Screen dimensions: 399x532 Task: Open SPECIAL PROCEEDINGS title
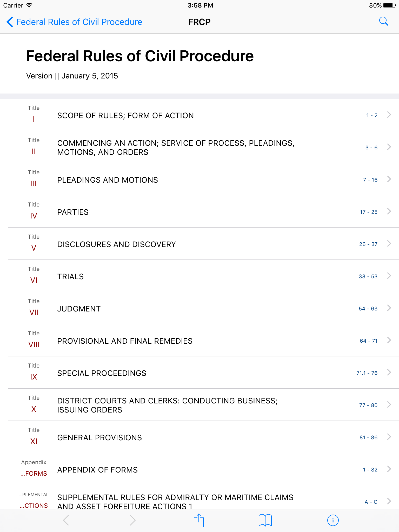pyautogui.click(x=102, y=373)
